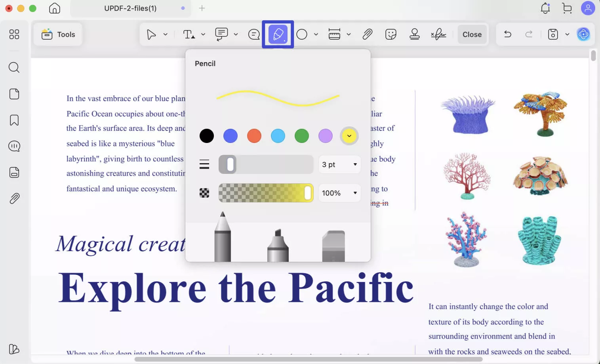This screenshot has width=600, height=364.
Task: Open the Tools menu button
Action: coord(58,34)
